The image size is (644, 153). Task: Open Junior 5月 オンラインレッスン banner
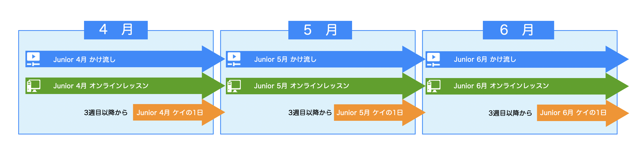[316, 86]
